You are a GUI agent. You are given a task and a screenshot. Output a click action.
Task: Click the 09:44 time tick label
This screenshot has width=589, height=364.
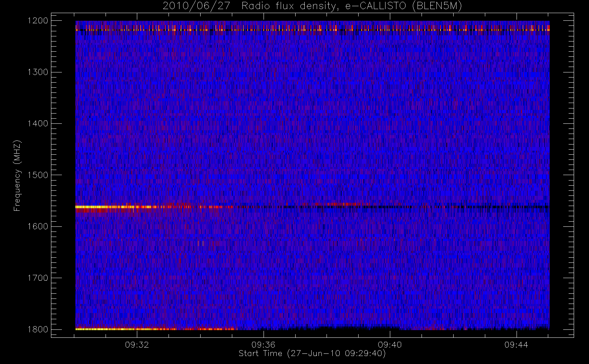pos(516,345)
